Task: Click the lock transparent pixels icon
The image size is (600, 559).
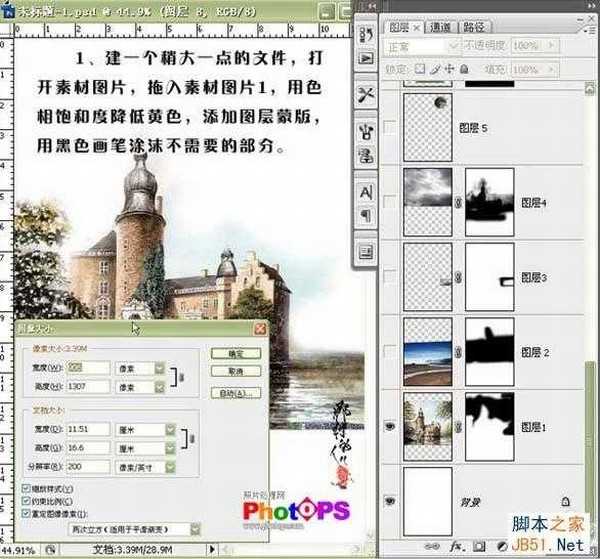Action: (421, 68)
